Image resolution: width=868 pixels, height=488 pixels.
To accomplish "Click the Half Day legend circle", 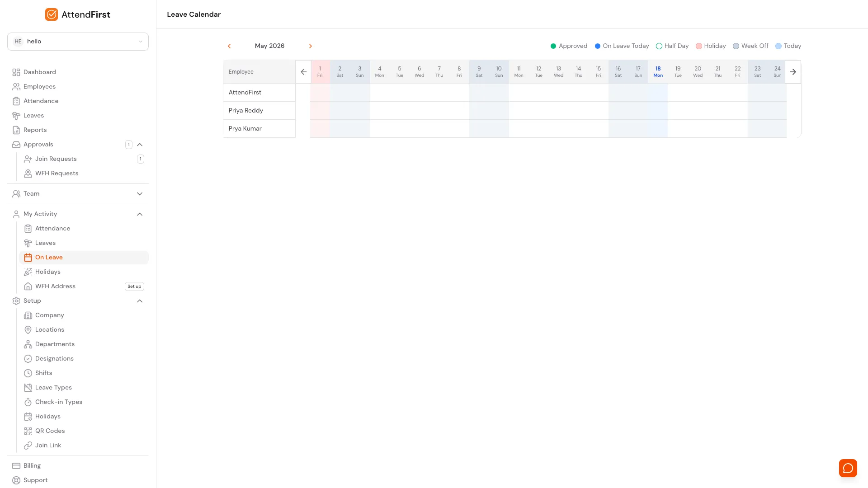I will (659, 46).
